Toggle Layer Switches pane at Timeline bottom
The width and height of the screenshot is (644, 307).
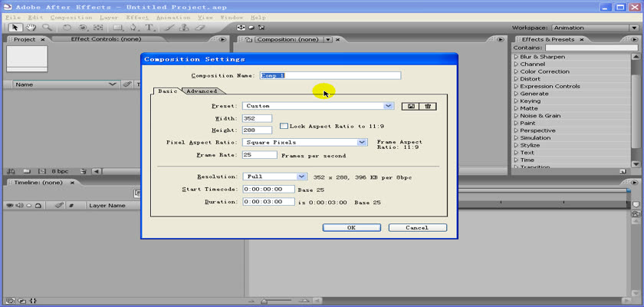point(11,301)
